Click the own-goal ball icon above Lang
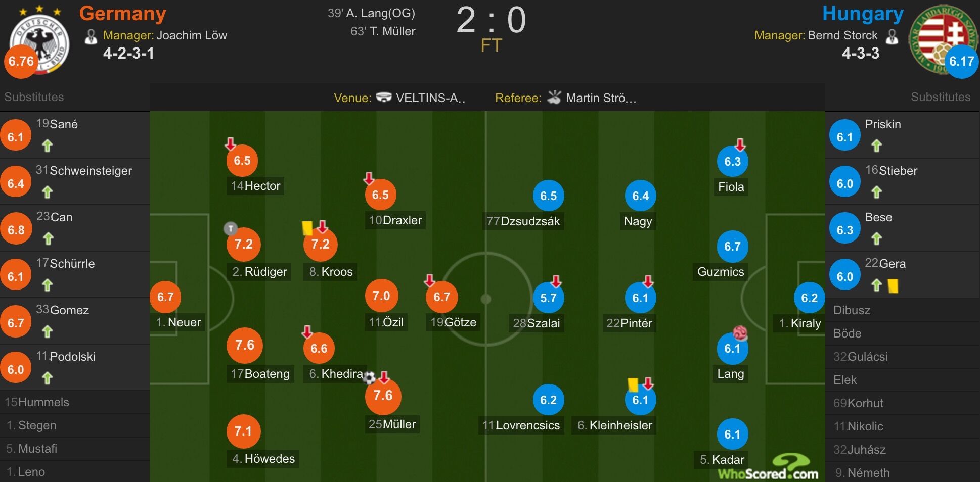Image resolution: width=980 pixels, height=482 pixels. tap(740, 333)
